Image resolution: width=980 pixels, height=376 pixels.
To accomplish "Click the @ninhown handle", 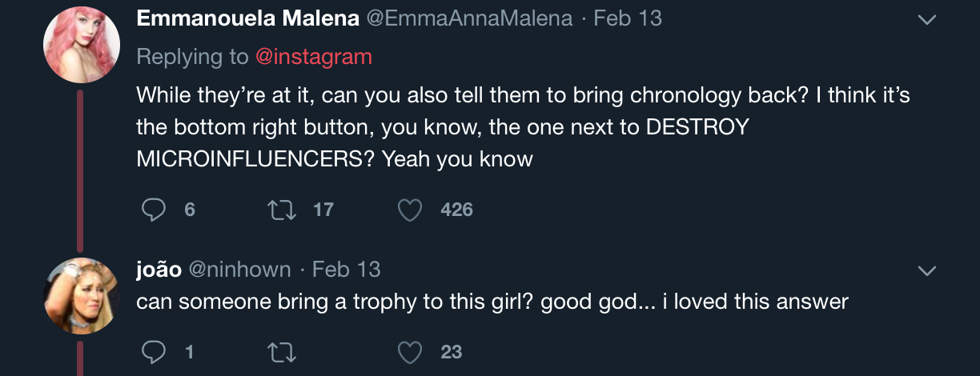I will [x=239, y=270].
